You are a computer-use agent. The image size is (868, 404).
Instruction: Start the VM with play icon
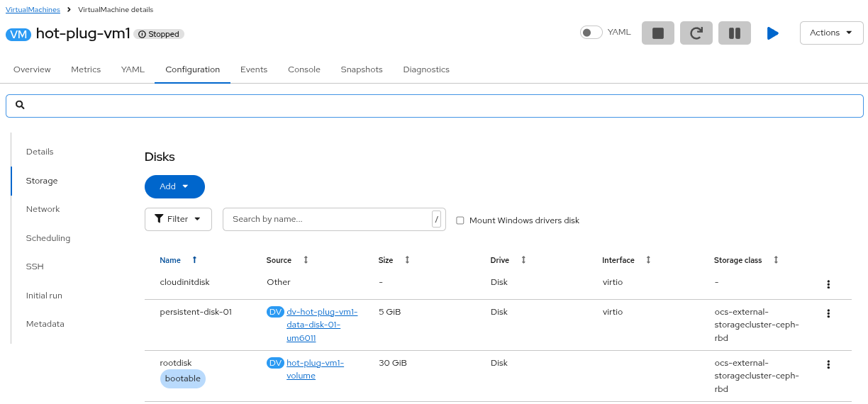point(772,33)
